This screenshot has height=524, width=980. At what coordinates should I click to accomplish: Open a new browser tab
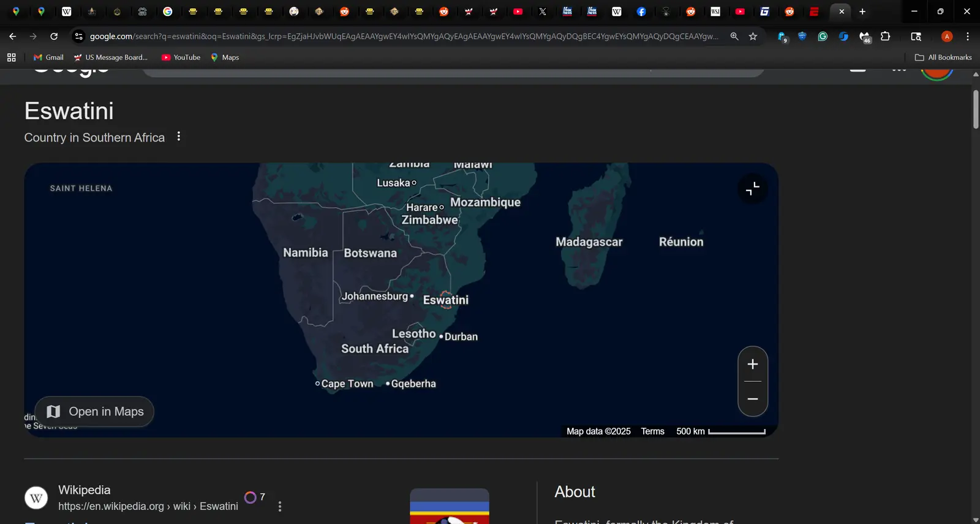[x=862, y=12]
